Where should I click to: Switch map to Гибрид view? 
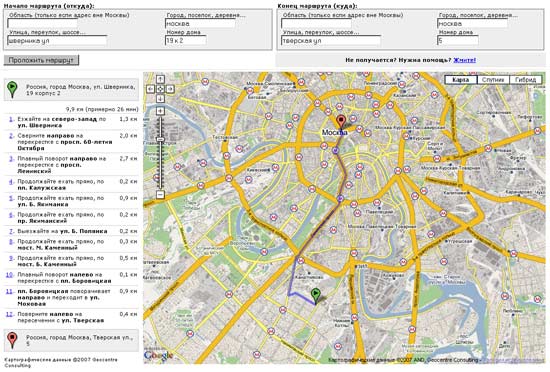point(525,80)
